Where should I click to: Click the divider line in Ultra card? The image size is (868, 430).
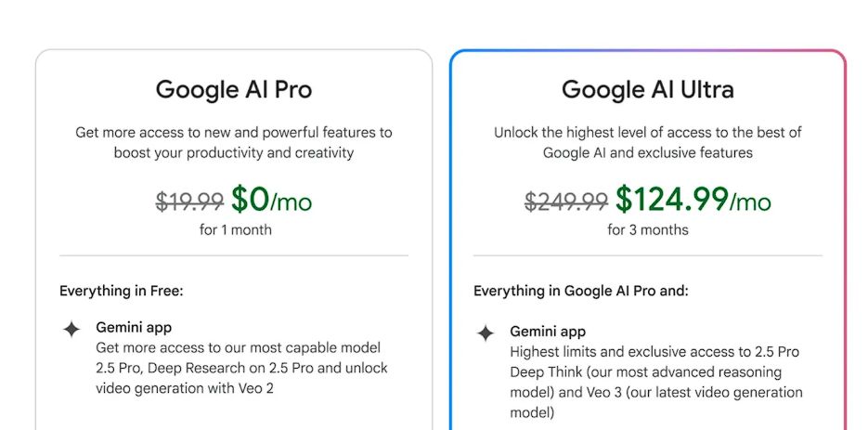[648, 255]
